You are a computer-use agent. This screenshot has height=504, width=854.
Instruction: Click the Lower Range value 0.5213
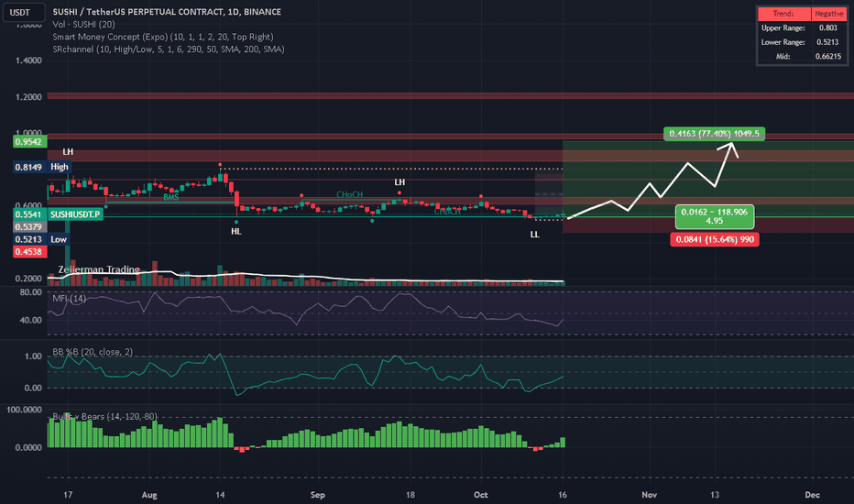(827, 42)
